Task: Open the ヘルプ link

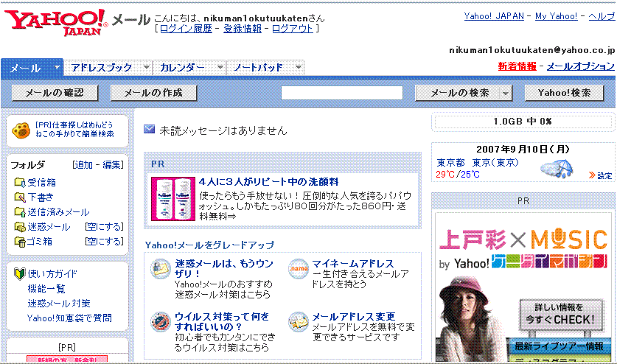Action: tap(602, 16)
